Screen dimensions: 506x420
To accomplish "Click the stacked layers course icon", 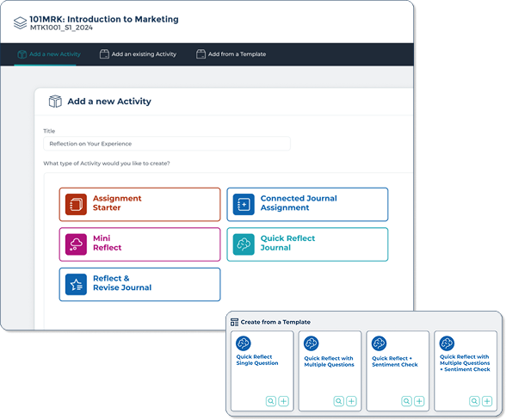I will click(x=20, y=23).
